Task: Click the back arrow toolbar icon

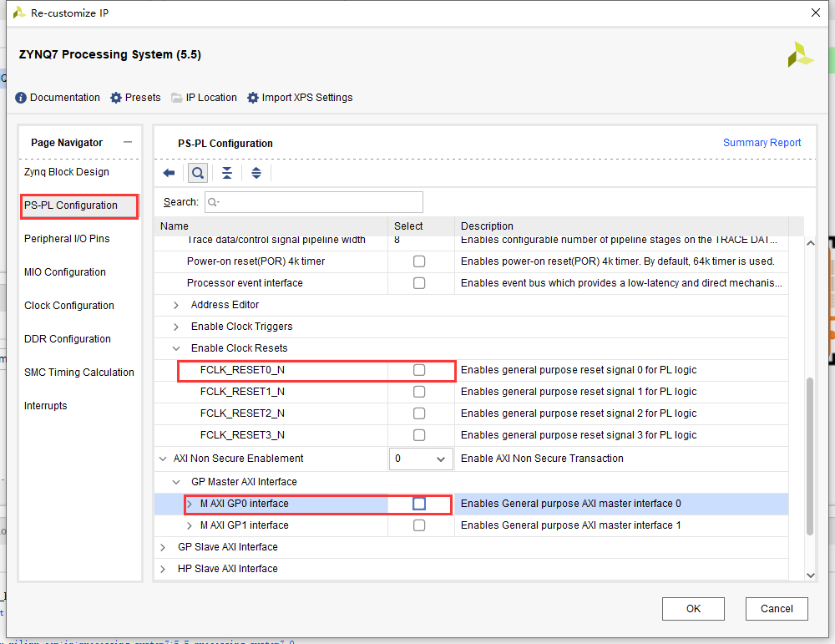Action: coord(169,173)
